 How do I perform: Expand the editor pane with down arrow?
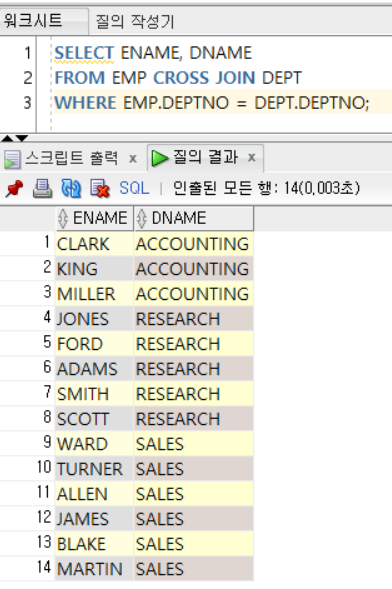[x=22, y=138]
